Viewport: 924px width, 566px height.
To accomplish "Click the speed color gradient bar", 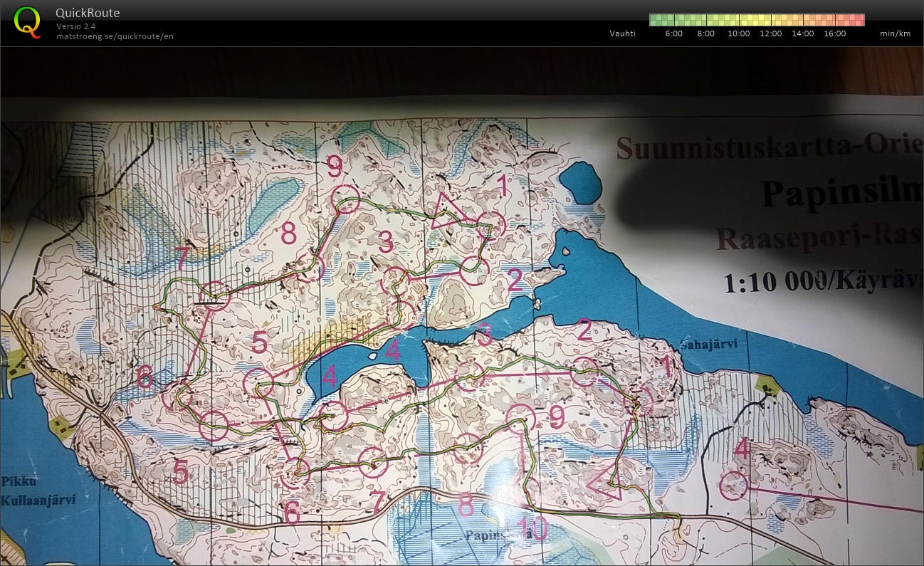I will [757, 20].
